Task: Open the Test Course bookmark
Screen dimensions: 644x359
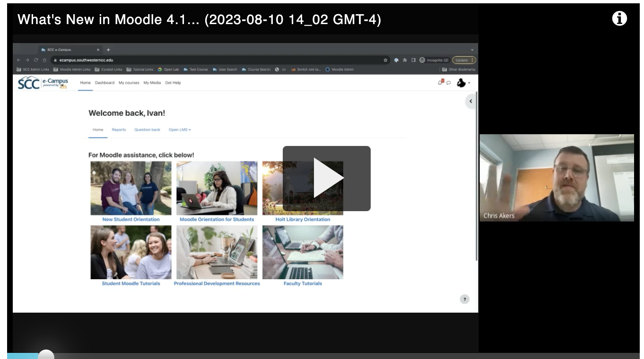Action: point(196,69)
